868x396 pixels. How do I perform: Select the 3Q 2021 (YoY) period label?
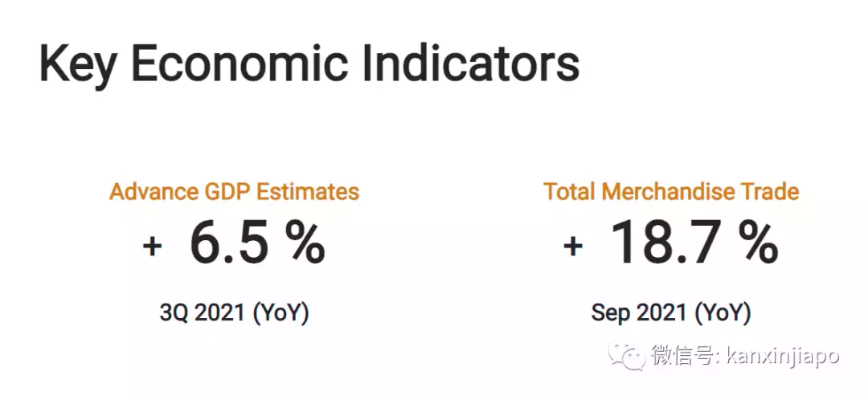[x=234, y=312]
